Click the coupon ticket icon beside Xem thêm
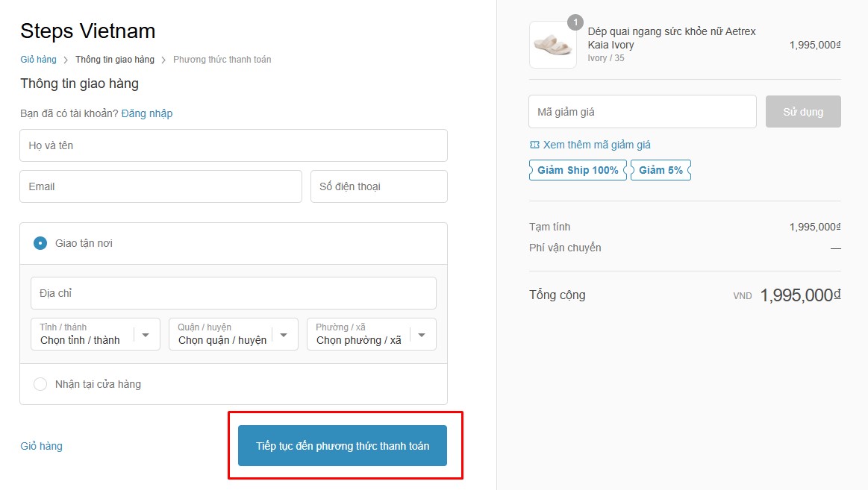This screenshot has width=868, height=490. [534, 145]
